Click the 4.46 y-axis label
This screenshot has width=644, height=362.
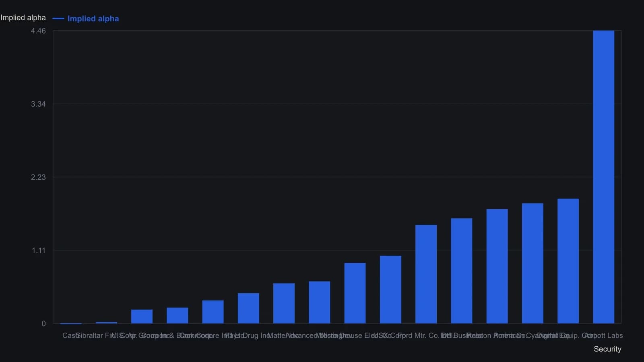pos(38,31)
